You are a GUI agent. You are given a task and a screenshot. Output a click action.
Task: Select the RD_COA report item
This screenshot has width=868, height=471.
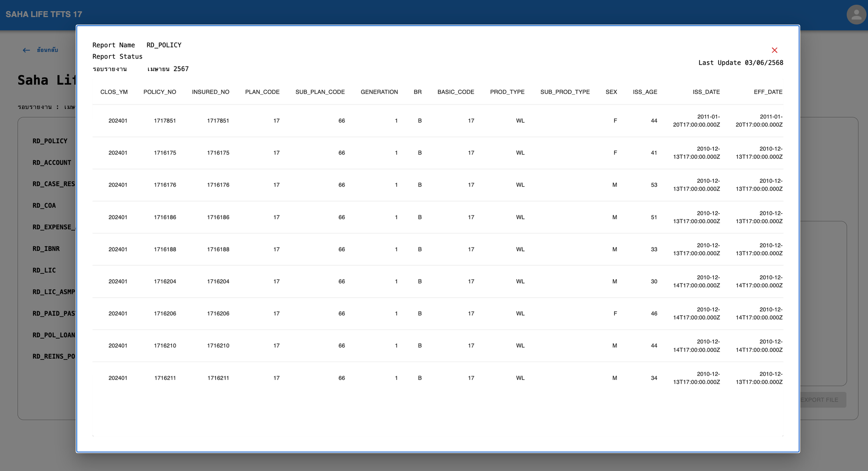(x=44, y=206)
